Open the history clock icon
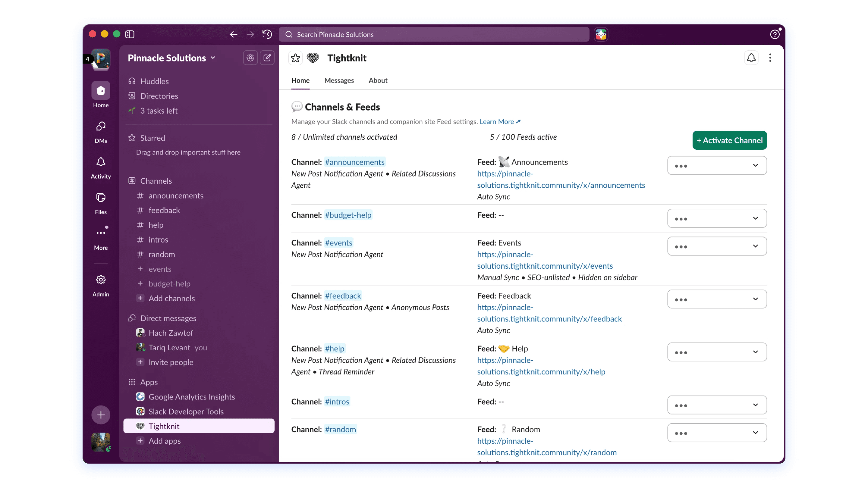The image size is (868, 488). 267,34
